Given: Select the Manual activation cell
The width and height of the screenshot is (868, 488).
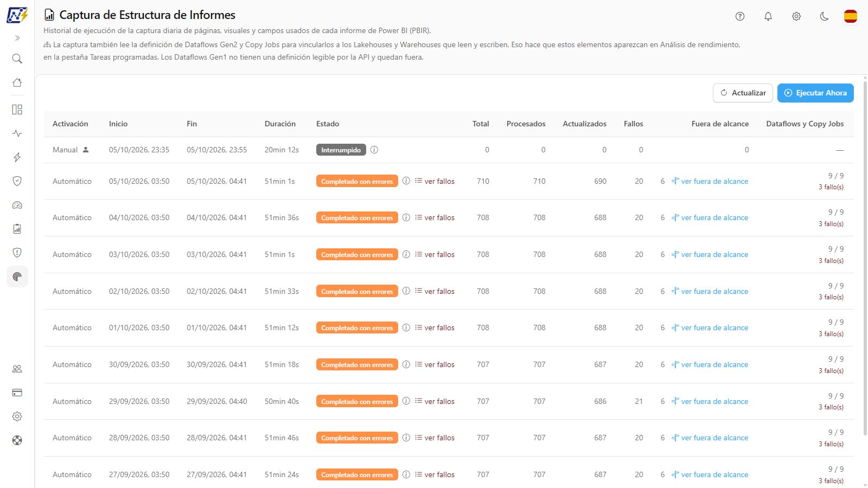Looking at the screenshot, I should point(71,150).
